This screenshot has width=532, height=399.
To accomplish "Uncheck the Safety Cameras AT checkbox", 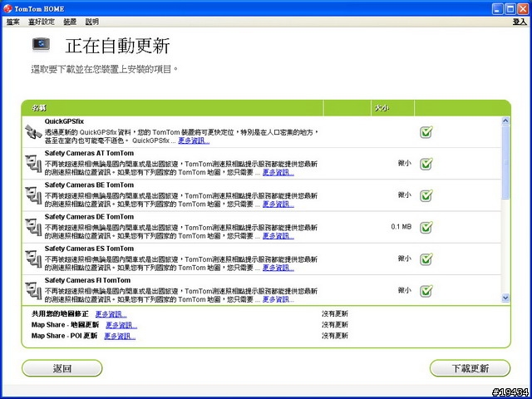I will [x=426, y=164].
